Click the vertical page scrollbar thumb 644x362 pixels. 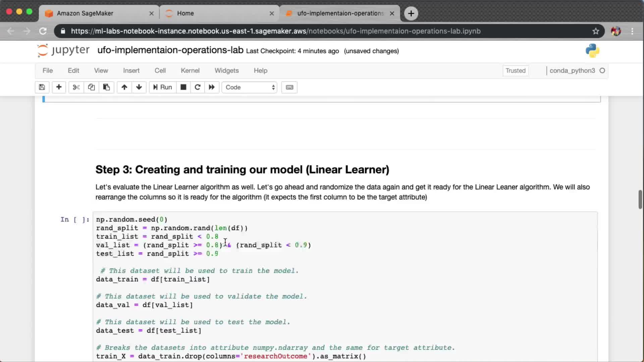pyautogui.click(x=640, y=199)
